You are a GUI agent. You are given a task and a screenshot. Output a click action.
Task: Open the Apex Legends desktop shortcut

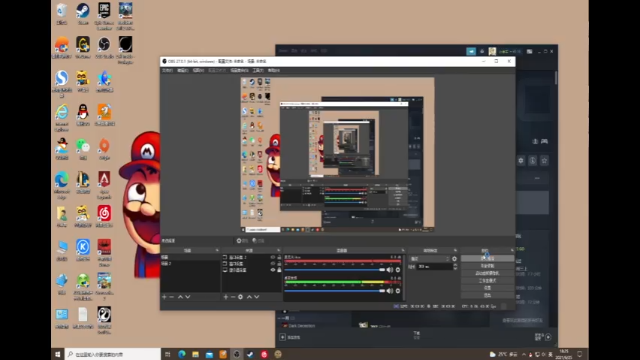(104, 185)
